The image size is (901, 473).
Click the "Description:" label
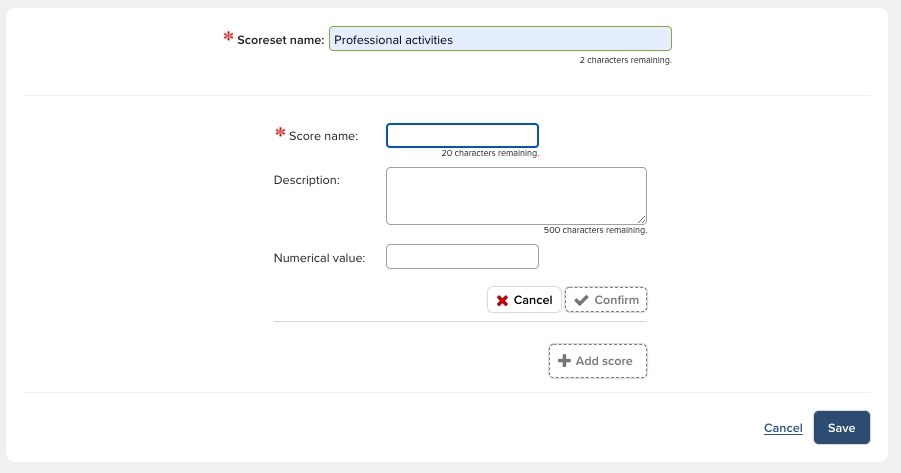click(x=307, y=180)
